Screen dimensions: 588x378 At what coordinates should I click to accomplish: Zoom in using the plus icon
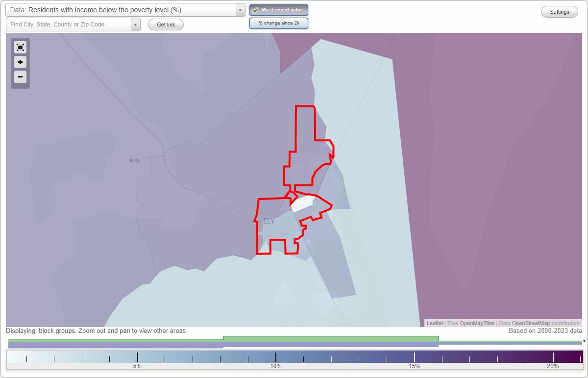pyautogui.click(x=20, y=62)
